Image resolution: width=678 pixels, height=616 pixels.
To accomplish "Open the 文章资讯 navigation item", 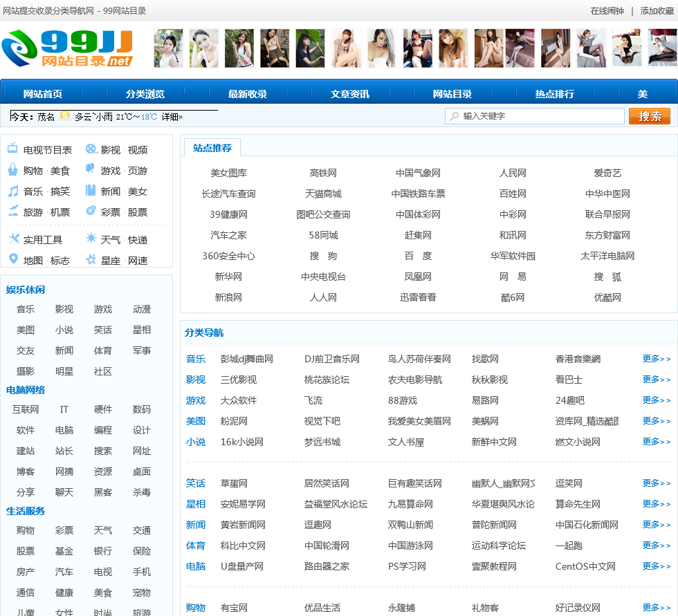I will pos(350,94).
